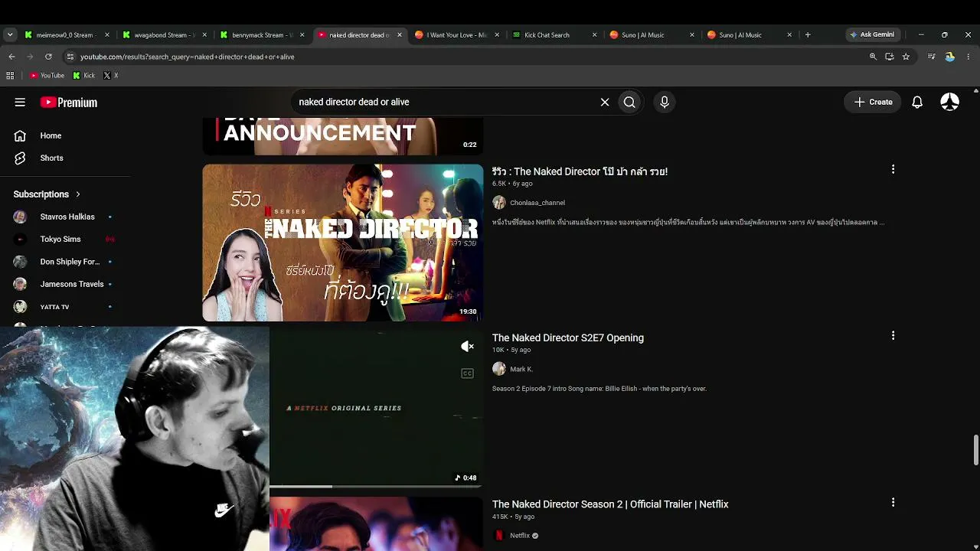Open more options for the Thai review video
This screenshot has width=980, height=551.
893,169
